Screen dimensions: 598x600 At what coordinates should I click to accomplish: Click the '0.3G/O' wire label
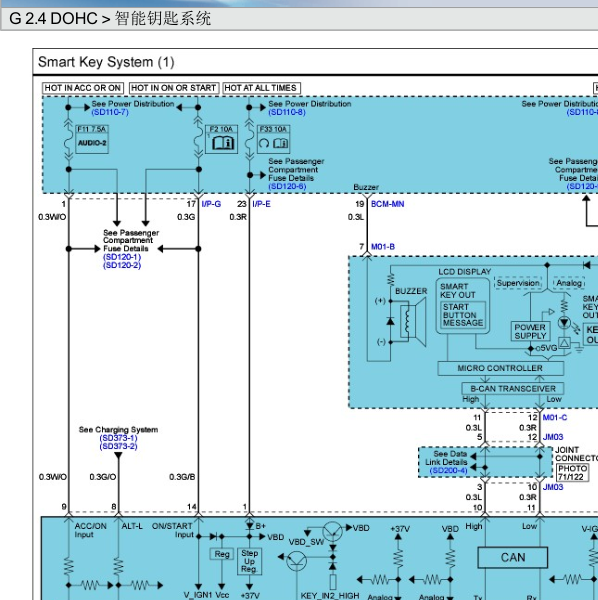[103, 477]
